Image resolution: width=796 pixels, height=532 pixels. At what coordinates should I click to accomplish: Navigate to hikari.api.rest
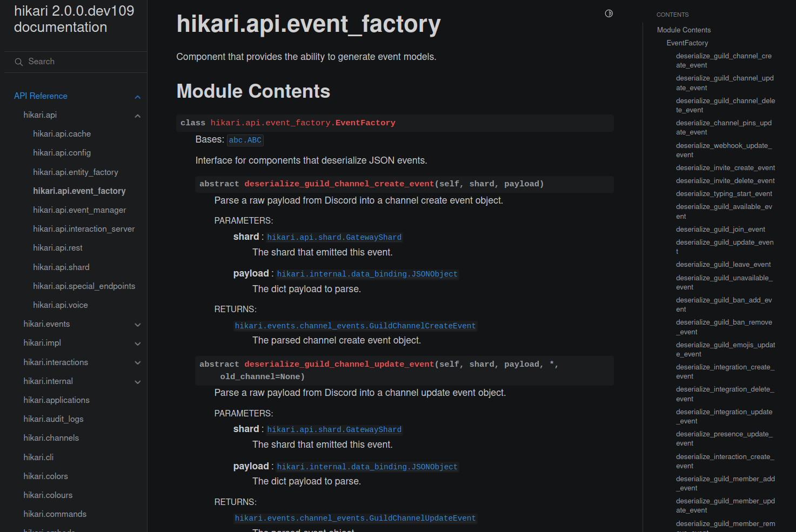click(57, 248)
